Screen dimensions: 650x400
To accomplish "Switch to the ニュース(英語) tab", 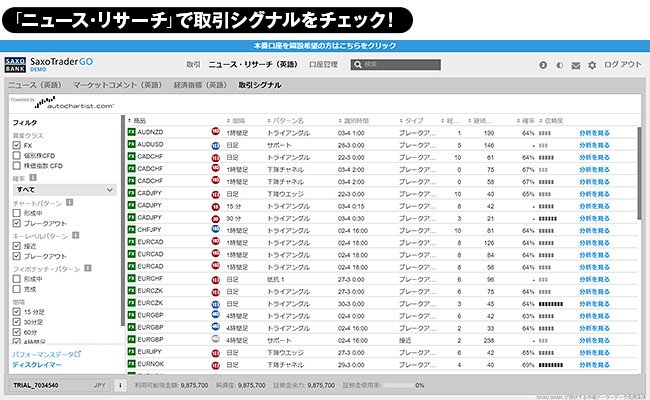I will 35,85.
